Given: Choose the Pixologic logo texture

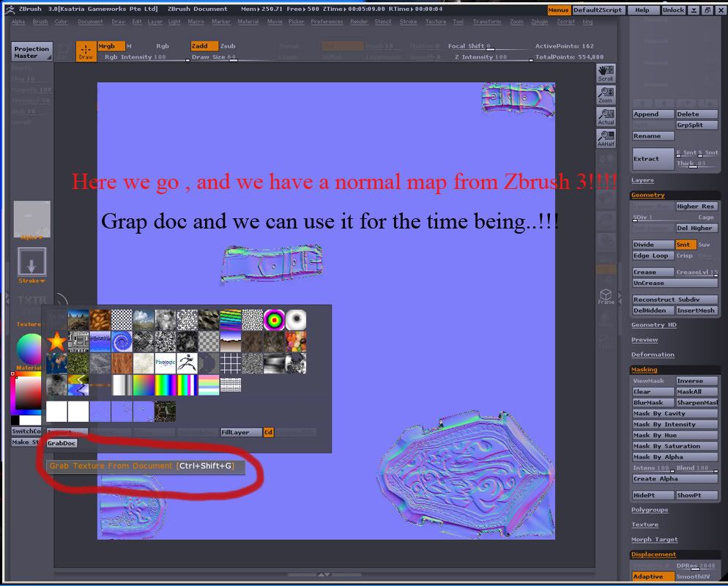Looking at the screenshot, I should click(x=166, y=363).
